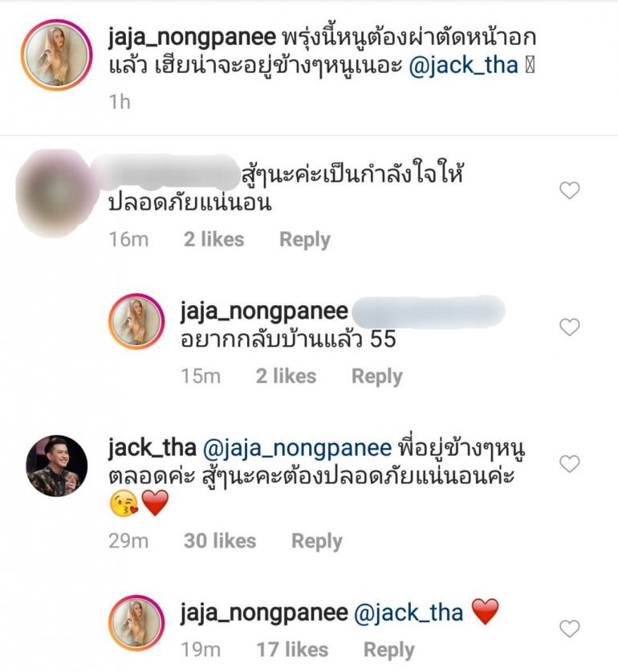The height and width of the screenshot is (672, 618).
Task: View the 17 likes list
Action: [292, 650]
